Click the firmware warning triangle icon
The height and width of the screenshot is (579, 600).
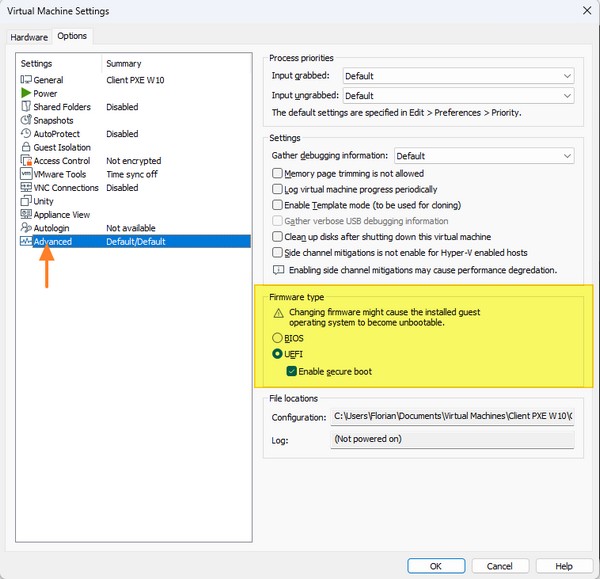click(279, 313)
